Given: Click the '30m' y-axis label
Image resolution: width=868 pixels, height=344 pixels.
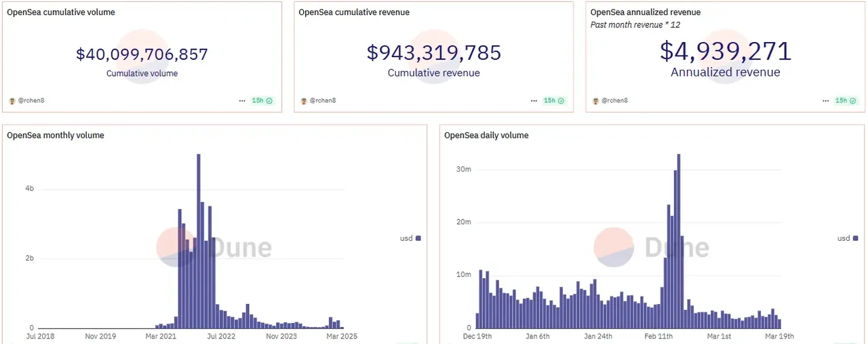Looking at the screenshot, I should click(x=464, y=169).
